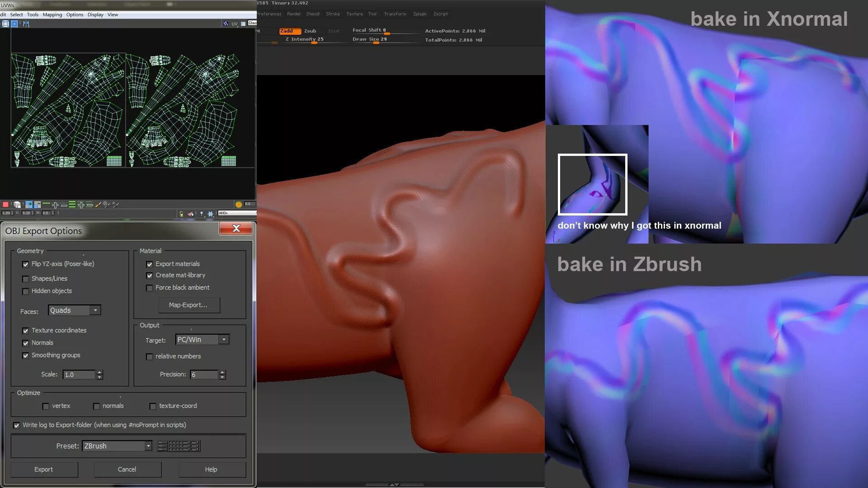Click the mirror horizontal icon in UV editor
Viewport: 868px width, 488px height.
26,23
